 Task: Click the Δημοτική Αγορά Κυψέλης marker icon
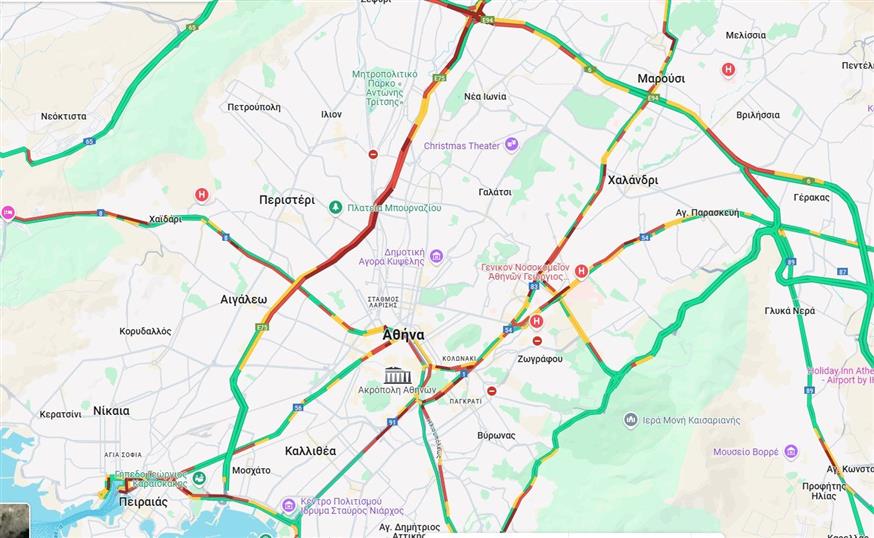(x=436, y=256)
